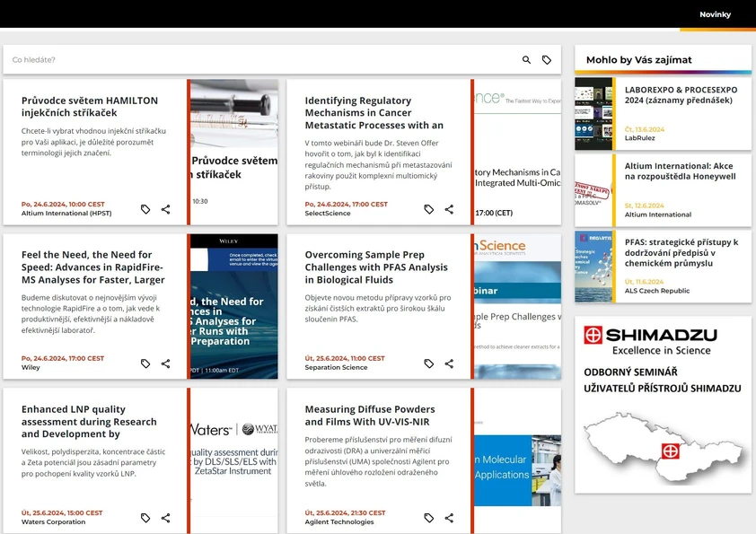Open 'Enhanced LNP quality assessment' title

coord(89,421)
